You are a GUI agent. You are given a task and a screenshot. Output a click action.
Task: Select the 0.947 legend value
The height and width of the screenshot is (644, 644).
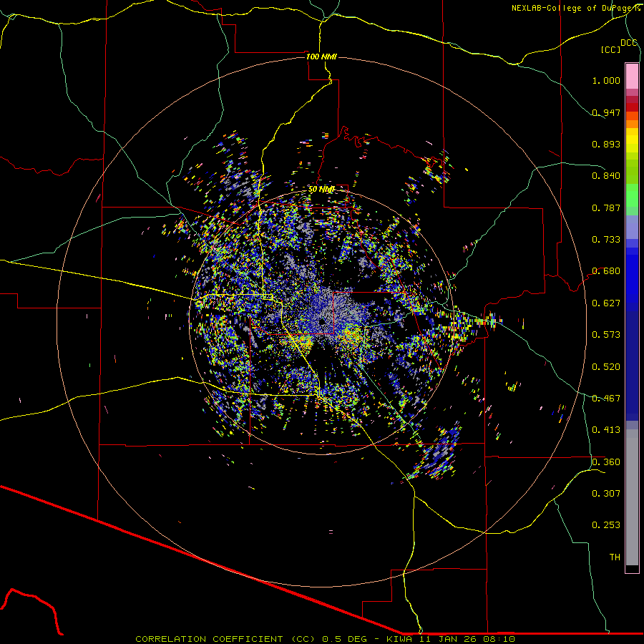point(606,112)
